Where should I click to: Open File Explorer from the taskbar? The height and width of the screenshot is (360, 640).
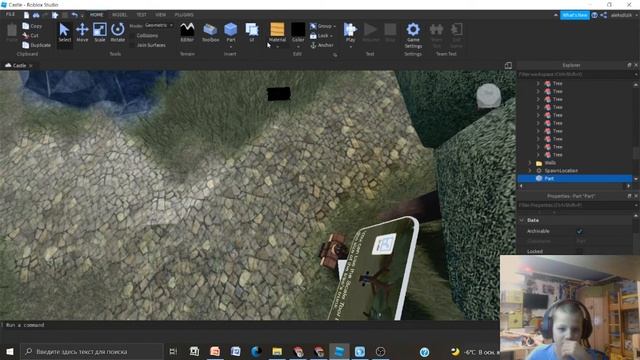pos(277,351)
